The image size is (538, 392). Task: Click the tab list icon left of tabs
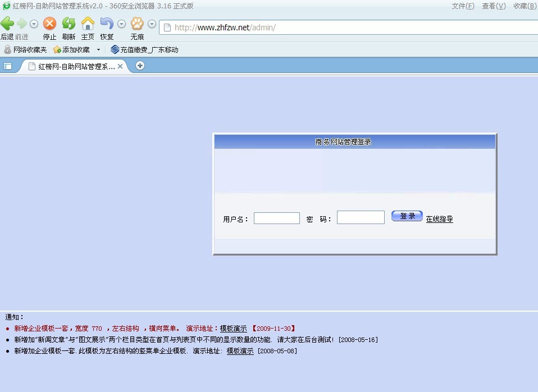[x=8, y=66]
